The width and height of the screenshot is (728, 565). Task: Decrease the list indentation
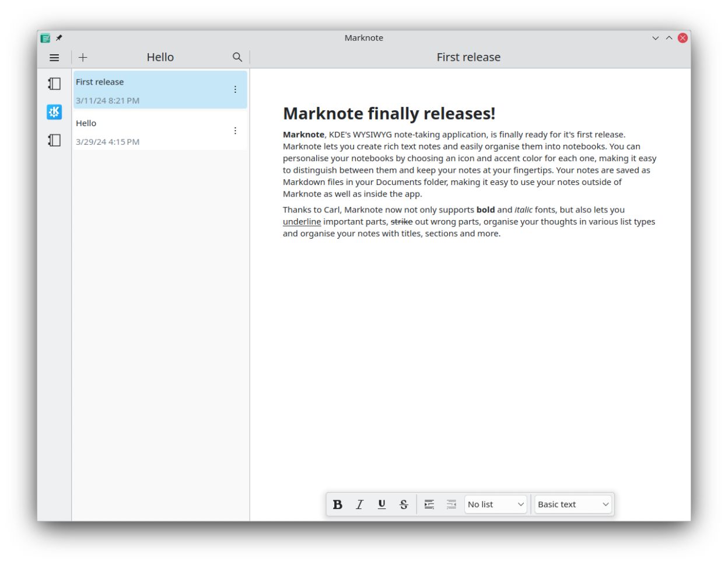point(451,504)
